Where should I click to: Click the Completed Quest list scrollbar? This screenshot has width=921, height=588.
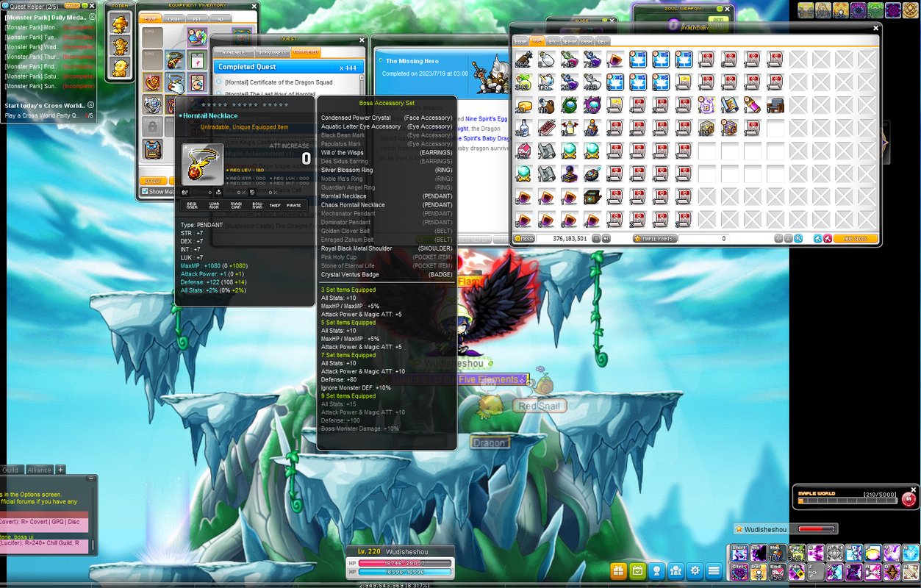(362, 85)
